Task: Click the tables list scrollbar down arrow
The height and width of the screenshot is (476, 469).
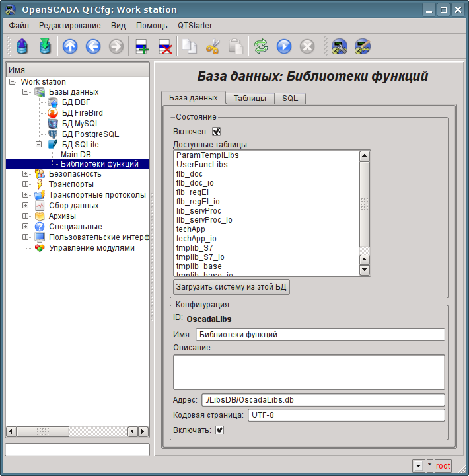Action: 364,270
